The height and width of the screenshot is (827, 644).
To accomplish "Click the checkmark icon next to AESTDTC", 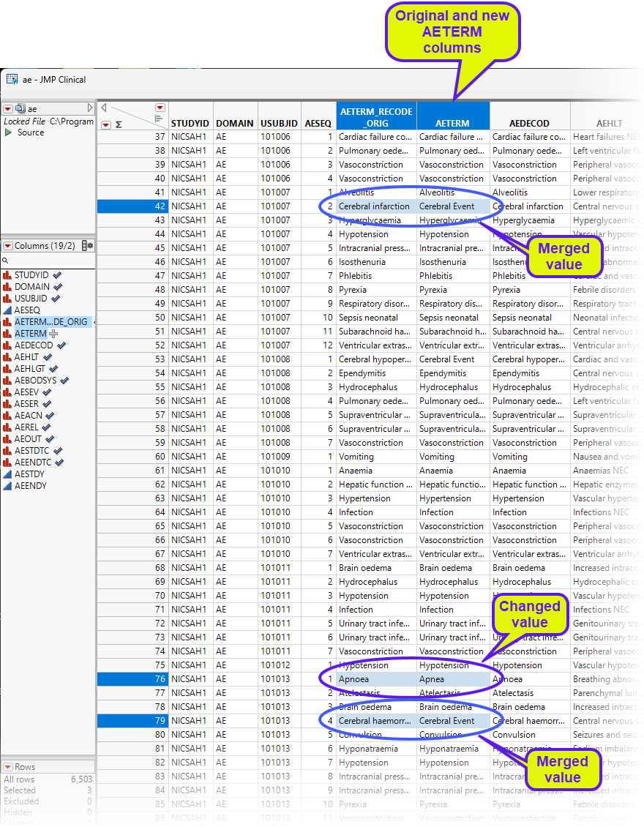I will (59, 451).
